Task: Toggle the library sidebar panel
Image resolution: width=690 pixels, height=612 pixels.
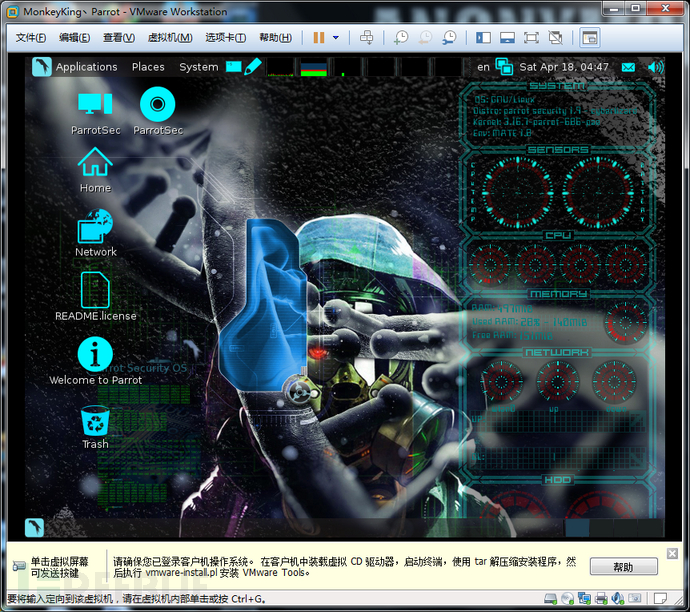Action: pos(483,38)
